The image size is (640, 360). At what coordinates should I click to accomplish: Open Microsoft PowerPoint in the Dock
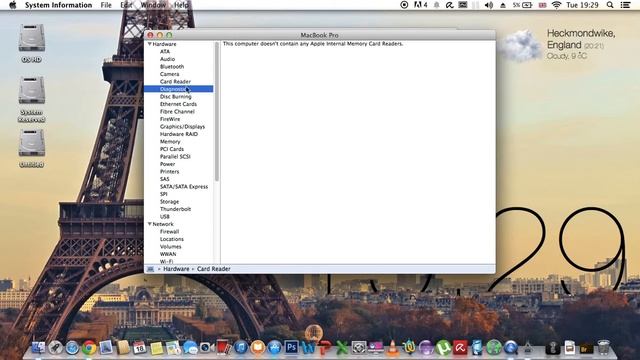[x=325, y=348]
